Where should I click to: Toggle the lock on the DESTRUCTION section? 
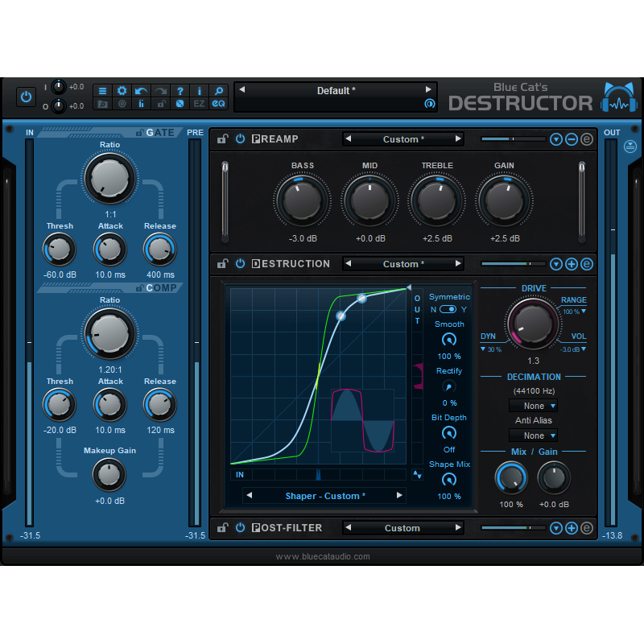223,263
